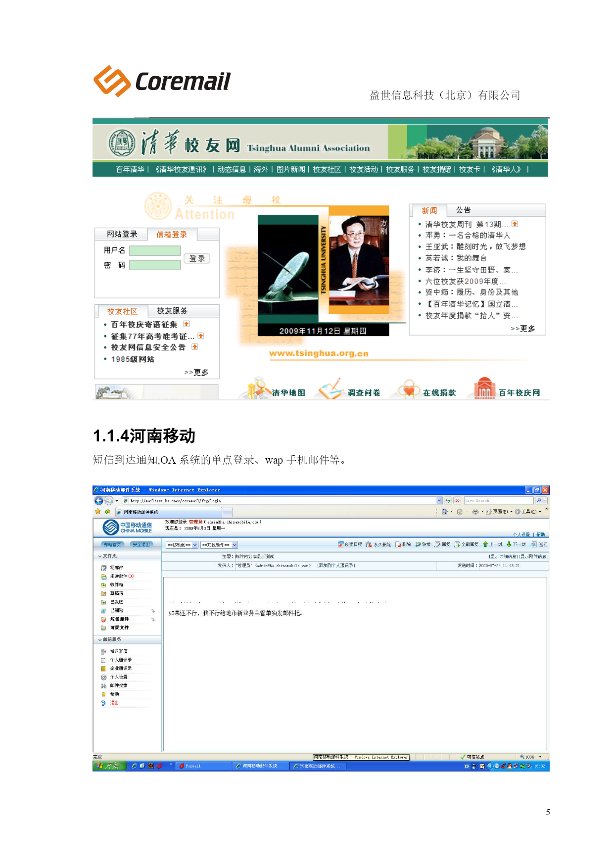Click the 返回 return icon in mail toolbar
Image resolution: width=614 pixels, height=868 pixels.
click(534, 544)
